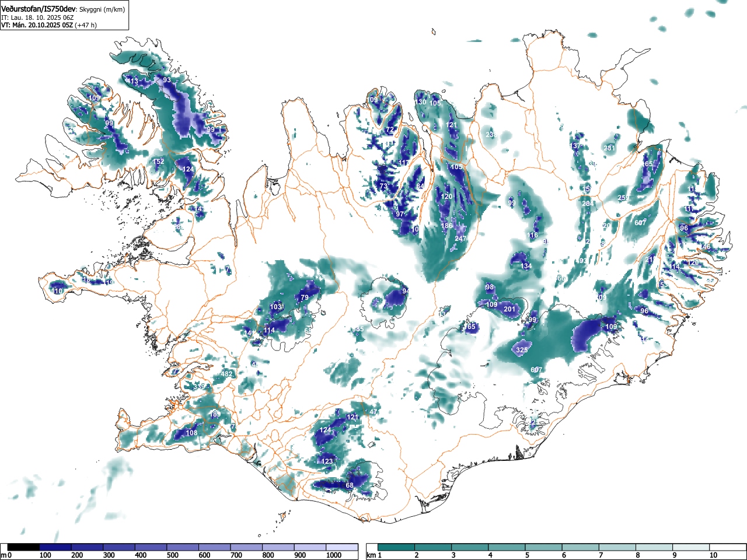Click the '47' visibility value in the south

click(x=373, y=412)
